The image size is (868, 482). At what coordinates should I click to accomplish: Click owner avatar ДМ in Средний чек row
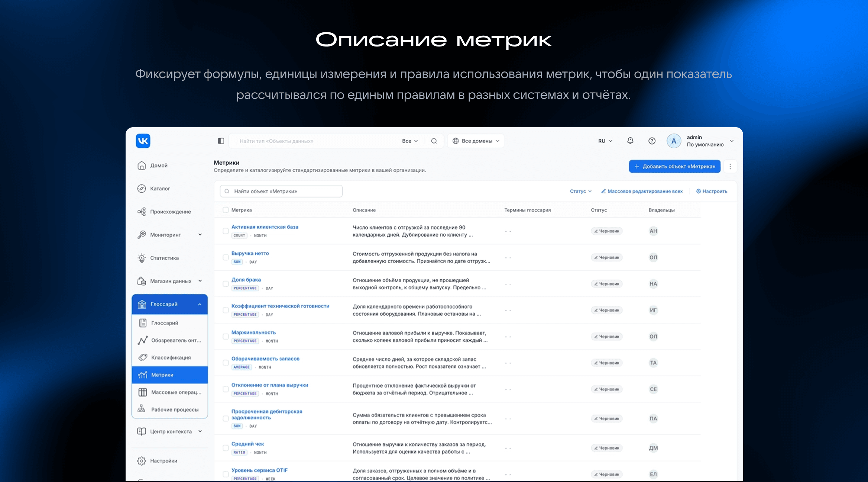[653, 448]
